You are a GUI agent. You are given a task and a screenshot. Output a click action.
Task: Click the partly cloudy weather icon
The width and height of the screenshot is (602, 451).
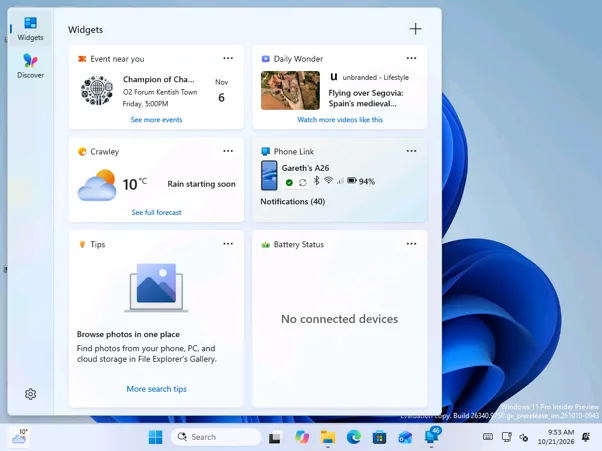(97, 185)
